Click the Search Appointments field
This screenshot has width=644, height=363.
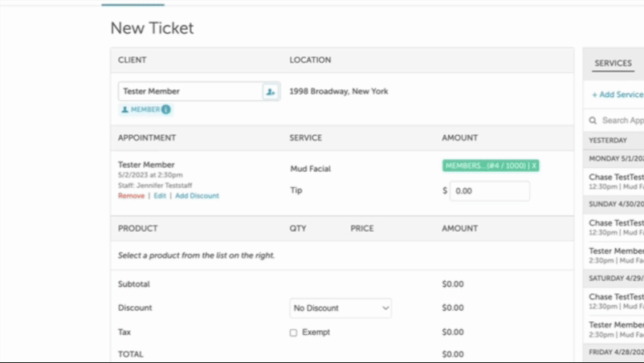[x=622, y=120]
